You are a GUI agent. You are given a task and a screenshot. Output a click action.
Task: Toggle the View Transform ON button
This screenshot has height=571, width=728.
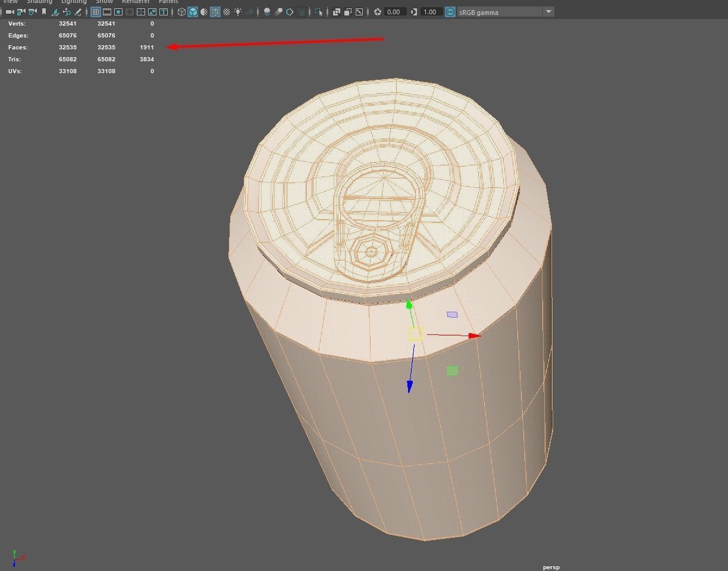450,12
